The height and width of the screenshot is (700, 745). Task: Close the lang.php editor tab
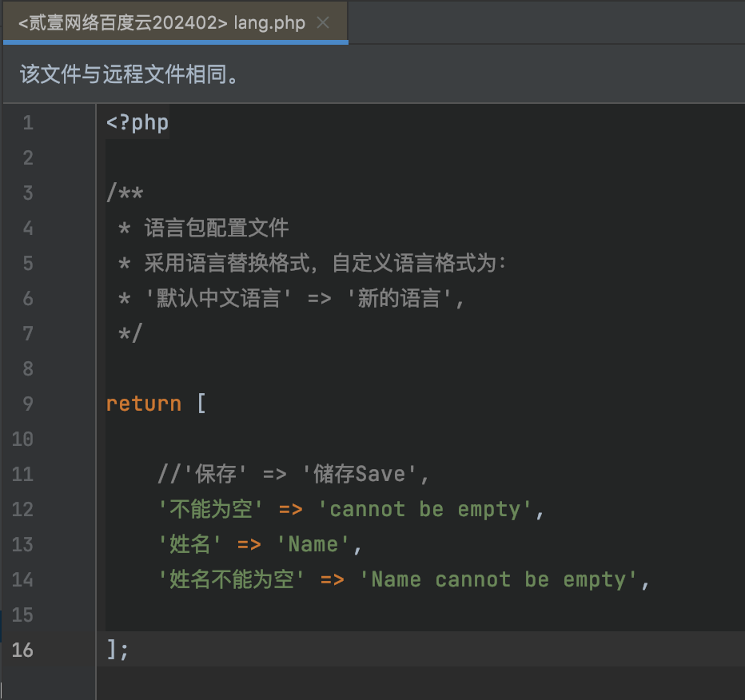323,22
